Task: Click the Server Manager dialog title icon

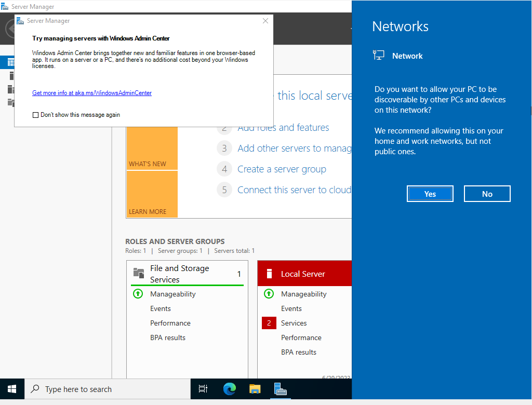Action: click(x=20, y=21)
